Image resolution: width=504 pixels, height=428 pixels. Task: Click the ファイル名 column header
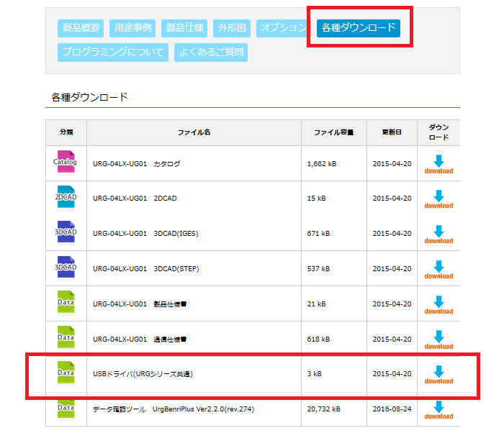(194, 132)
